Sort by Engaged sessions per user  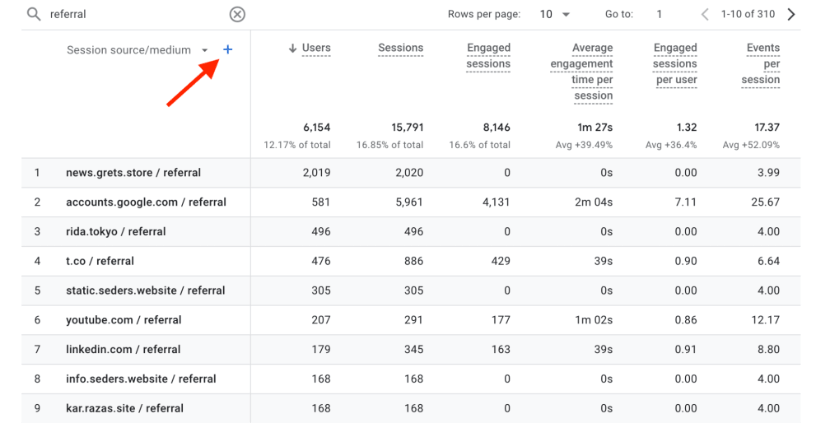(675, 64)
